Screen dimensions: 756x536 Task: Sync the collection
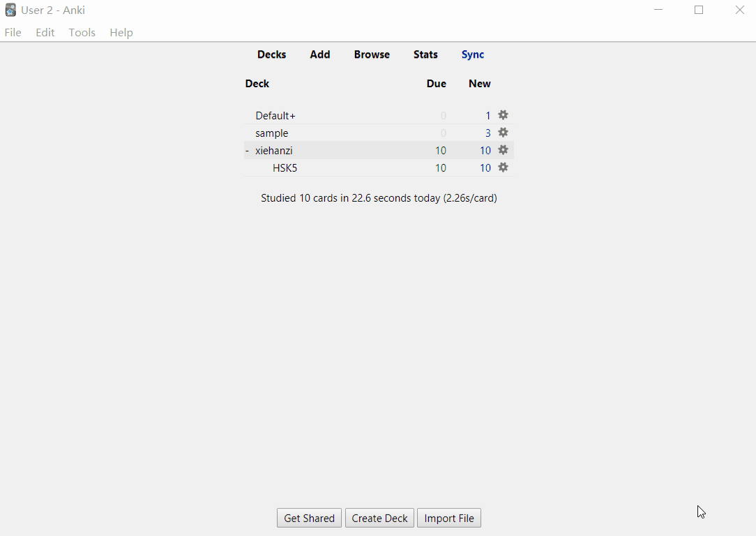[x=473, y=54]
